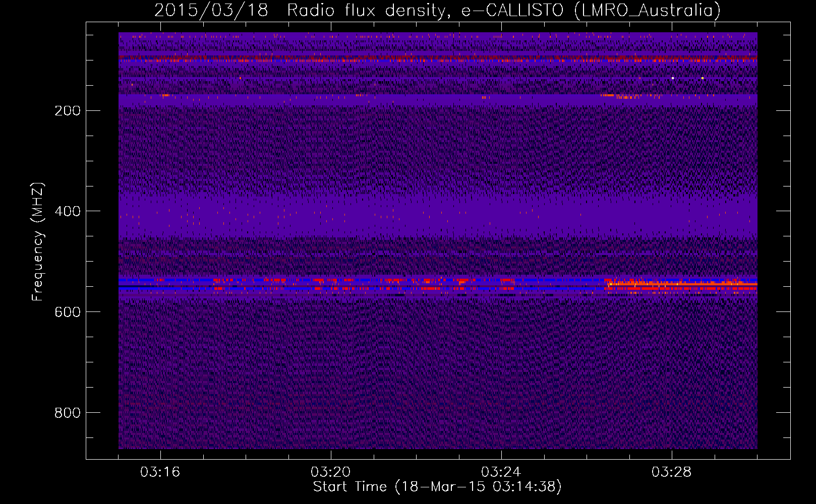Click the 'Start Time (18-Mar-15 03:14:38)' axis label
The image size is (816, 504).
(437, 487)
